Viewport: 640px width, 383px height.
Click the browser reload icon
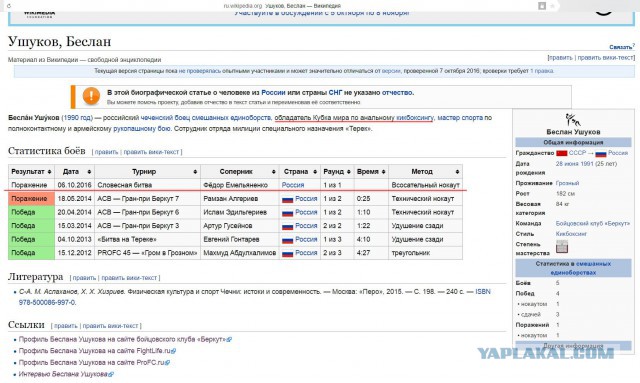[x=9, y=6]
